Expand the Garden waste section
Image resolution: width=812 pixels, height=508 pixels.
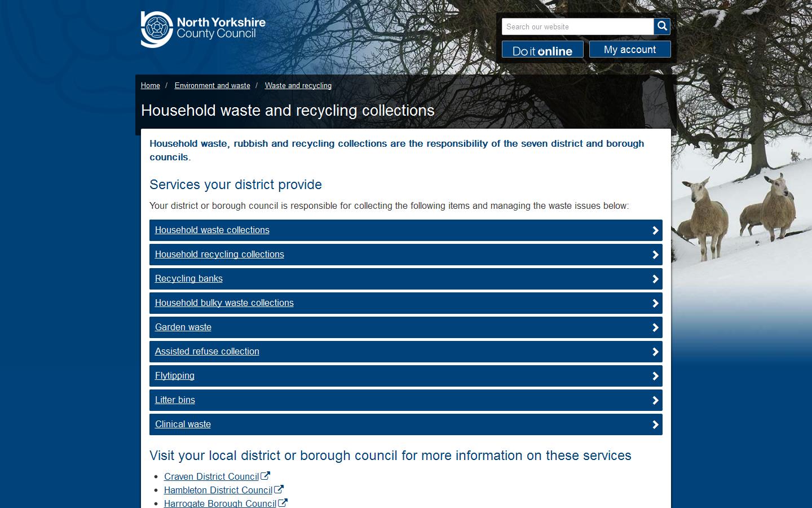pos(183,327)
